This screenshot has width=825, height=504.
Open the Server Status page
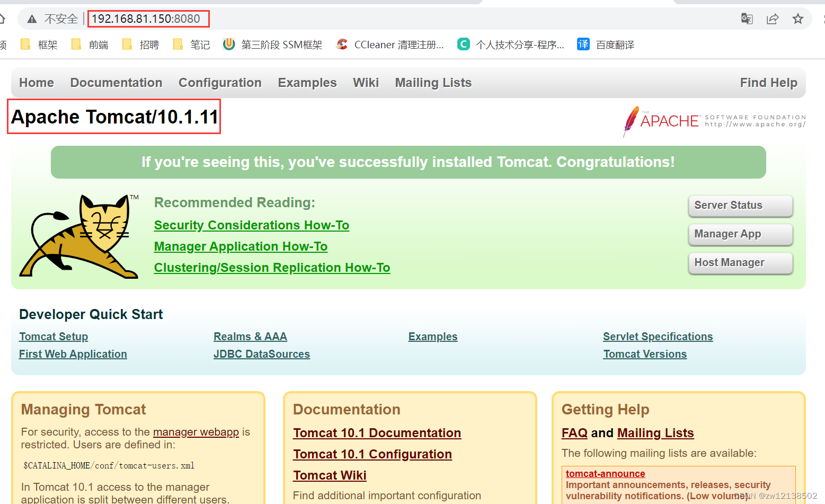coord(740,206)
